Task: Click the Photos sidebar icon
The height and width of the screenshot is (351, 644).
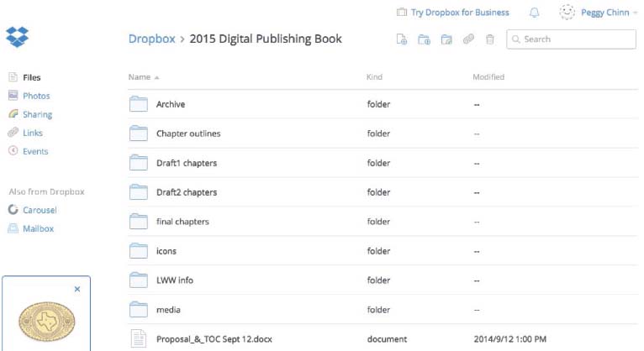Action: [x=13, y=96]
